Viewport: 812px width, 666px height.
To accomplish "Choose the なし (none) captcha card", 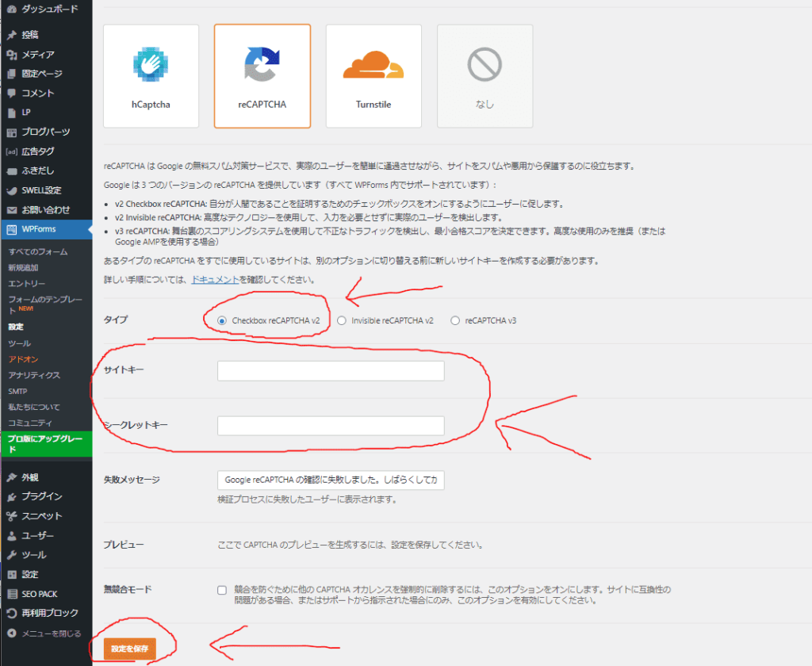I will tap(485, 76).
